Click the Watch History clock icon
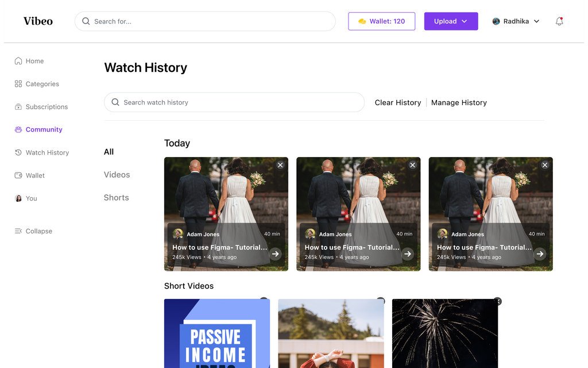The width and height of the screenshot is (588, 368). tap(18, 152)
